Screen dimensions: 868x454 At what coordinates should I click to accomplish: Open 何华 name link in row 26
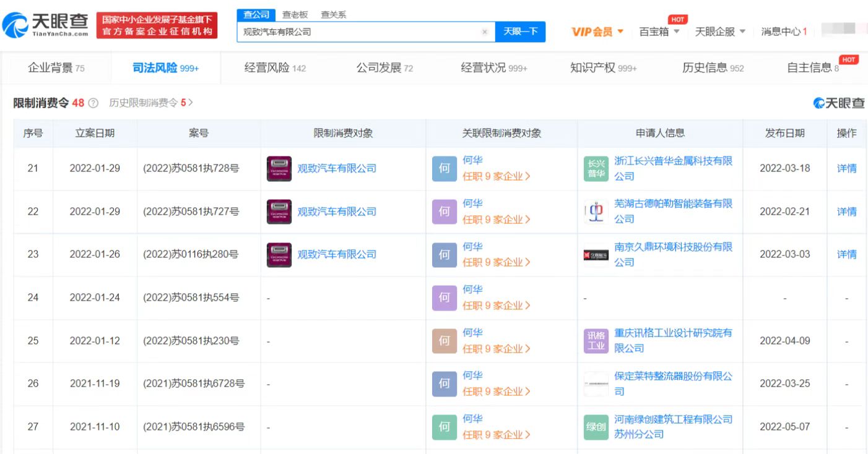click(x=472, y=375)
